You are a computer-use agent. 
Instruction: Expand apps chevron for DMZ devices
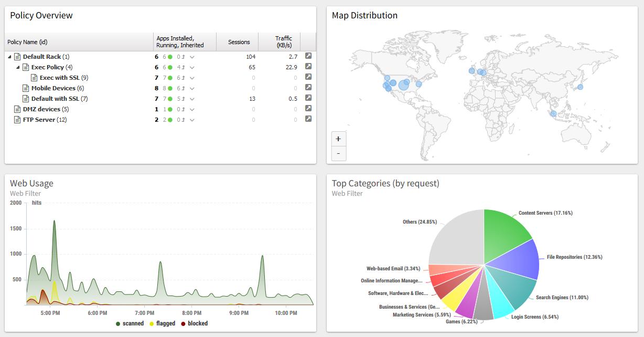click(192, 109)
